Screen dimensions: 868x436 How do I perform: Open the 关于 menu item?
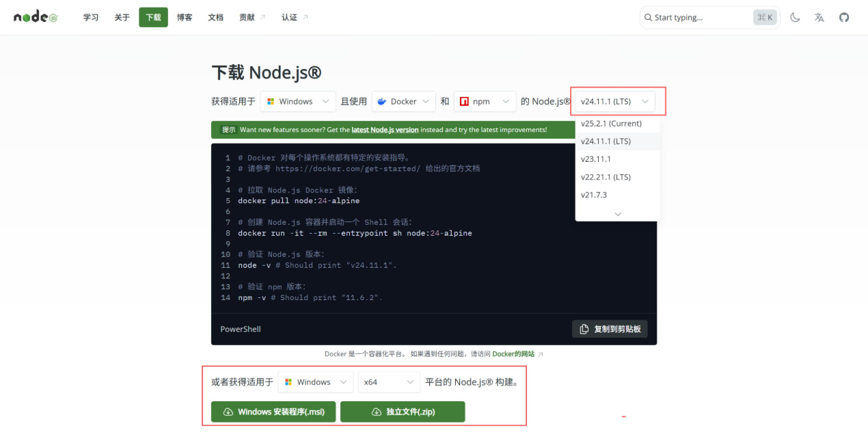(x=122, y=18)
